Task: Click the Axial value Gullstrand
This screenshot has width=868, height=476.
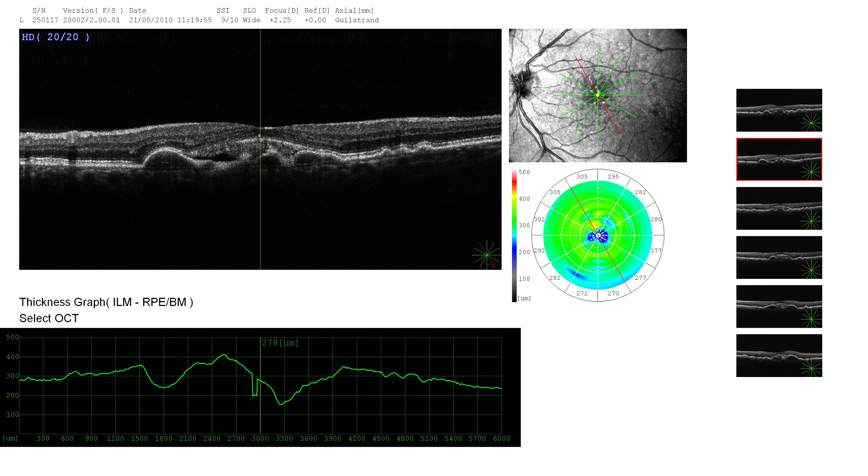Action: (356, 20)
